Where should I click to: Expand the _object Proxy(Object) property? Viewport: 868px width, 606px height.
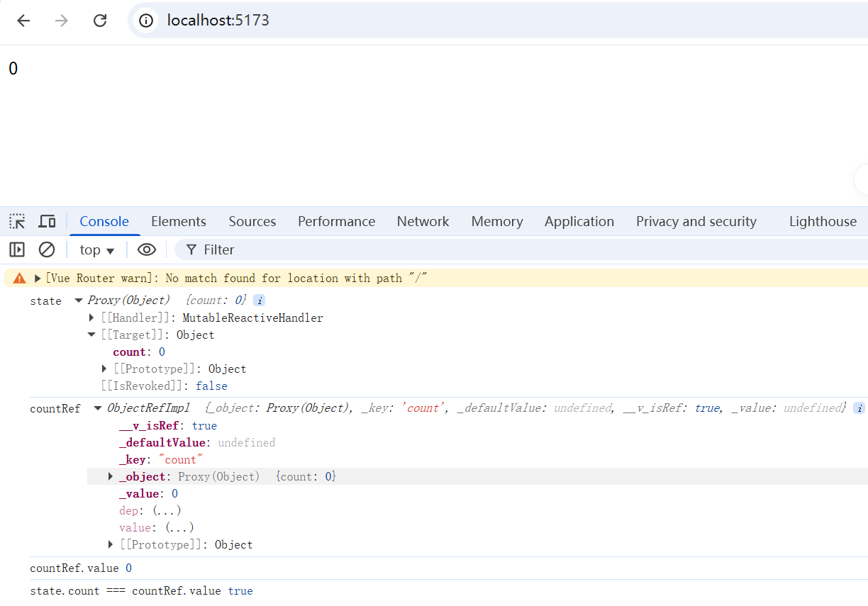(111, 476)
